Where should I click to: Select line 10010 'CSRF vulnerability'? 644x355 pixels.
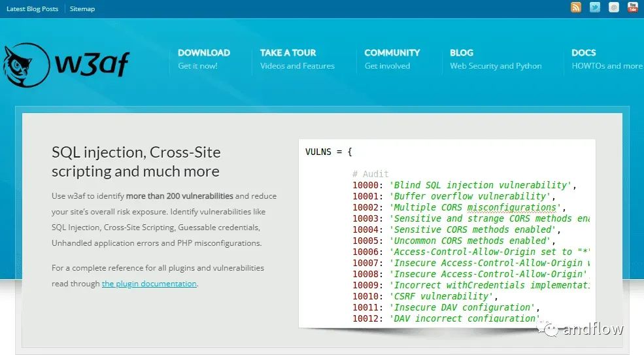[425, 296]
